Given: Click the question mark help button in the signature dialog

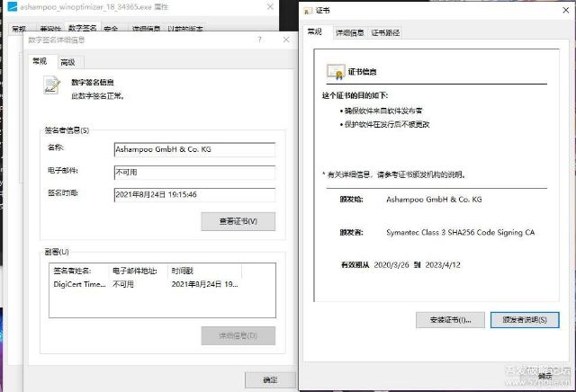Looking at the screenshot, I should pos(260,40).
